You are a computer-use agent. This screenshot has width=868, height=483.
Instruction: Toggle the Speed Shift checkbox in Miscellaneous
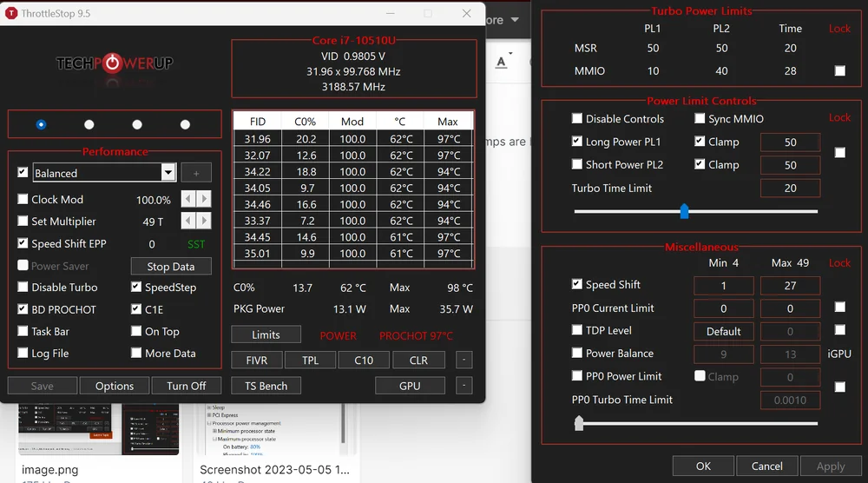(x=577, y=284)
